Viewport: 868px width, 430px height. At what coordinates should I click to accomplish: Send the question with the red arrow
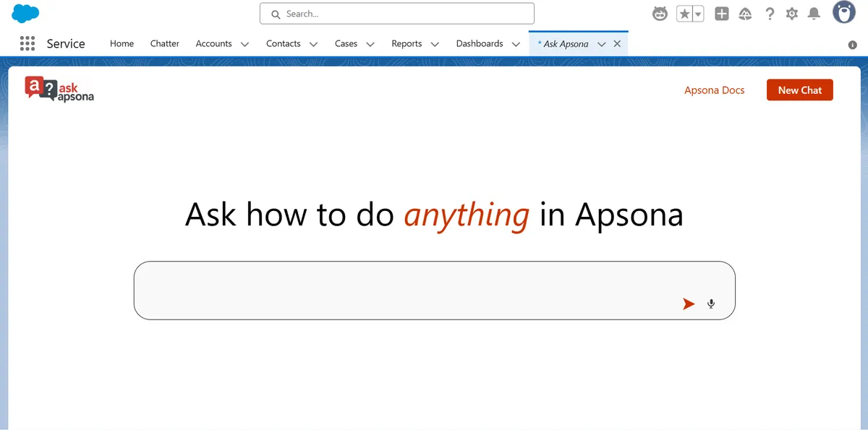click(x=689, y=304)
